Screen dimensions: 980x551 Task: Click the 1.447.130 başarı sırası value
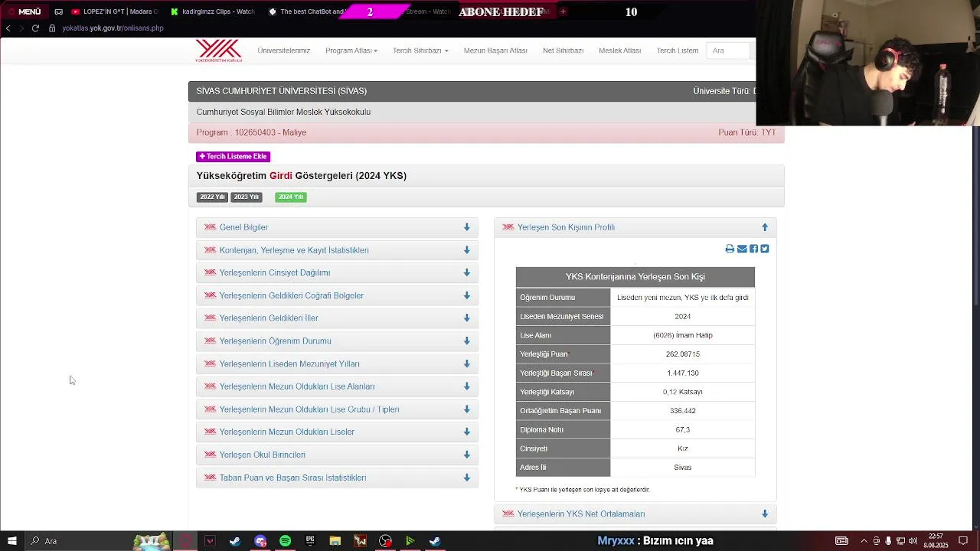coord(683,373)
